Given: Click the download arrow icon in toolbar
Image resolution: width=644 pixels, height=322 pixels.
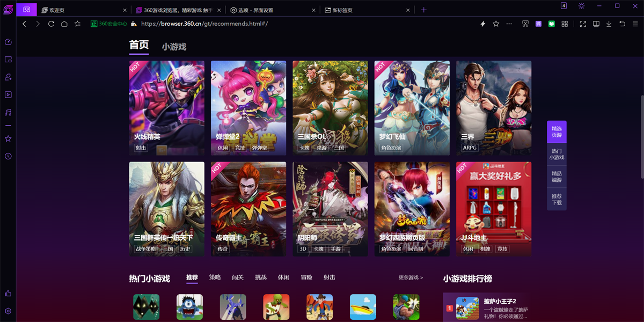Looking at the screenshot, I should click(609, 24).
